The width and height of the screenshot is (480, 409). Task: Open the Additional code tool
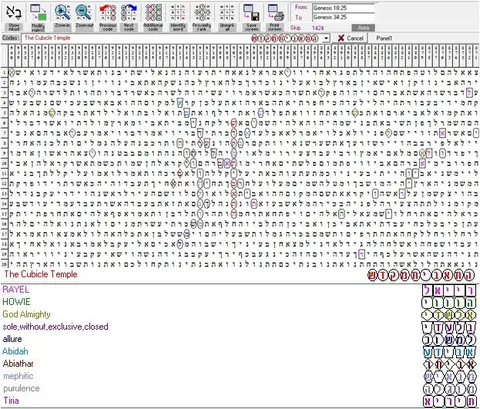click(x=153, y=13)
